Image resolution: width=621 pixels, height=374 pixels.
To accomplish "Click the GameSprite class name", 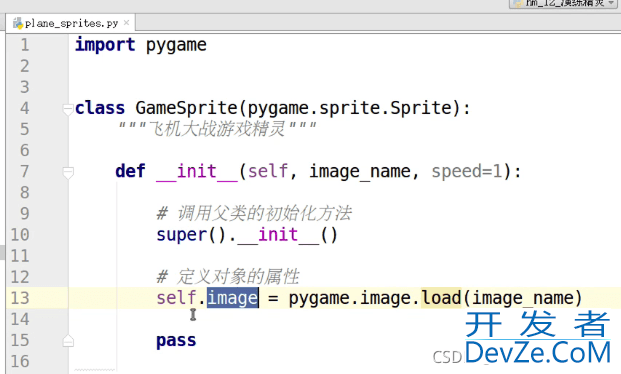I will (187, 108).
